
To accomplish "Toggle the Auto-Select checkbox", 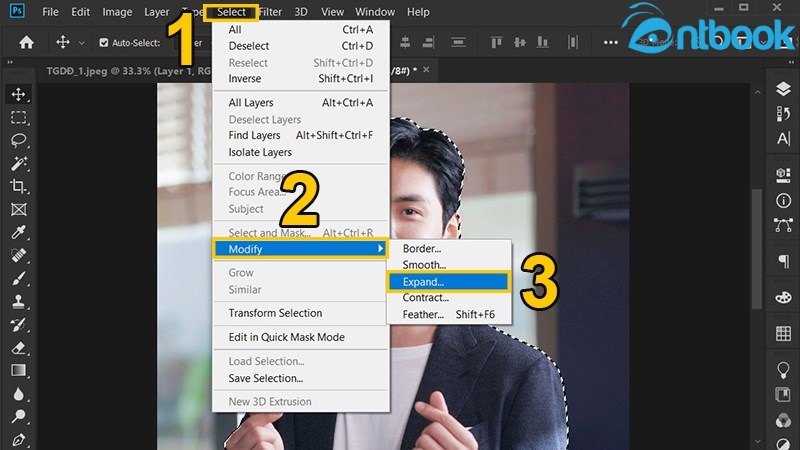I will tap(104, 43).
